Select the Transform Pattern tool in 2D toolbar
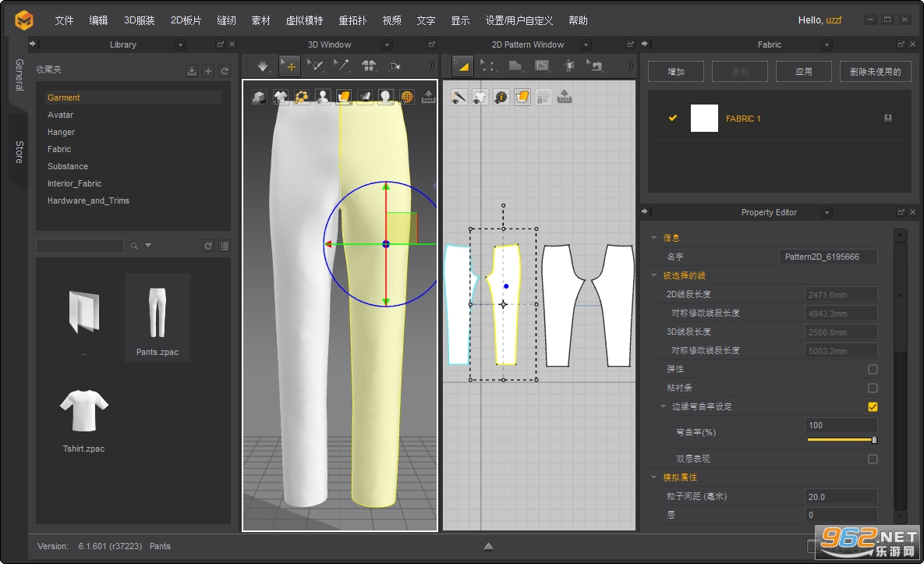 (x=462, y=66)
